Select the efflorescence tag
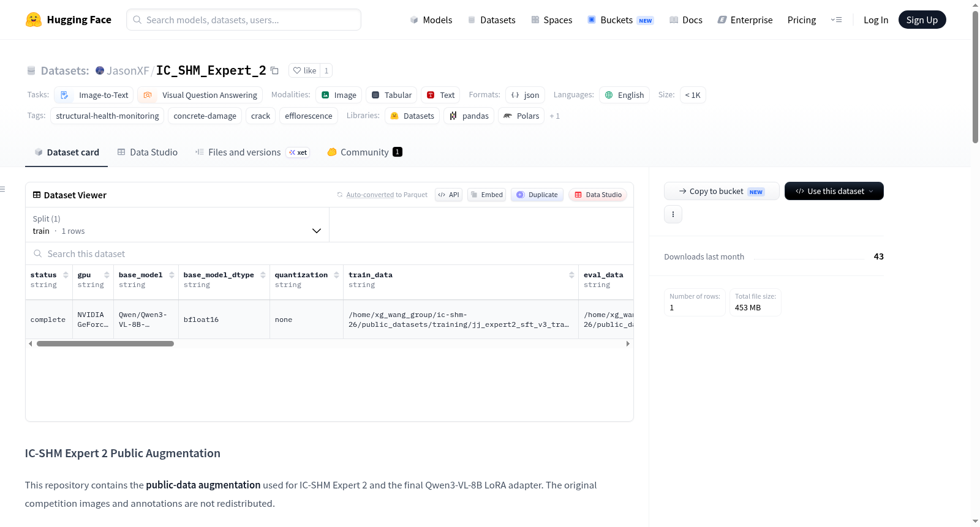The height and width of the screenshot is (527, 980). (x=309, y=116)
